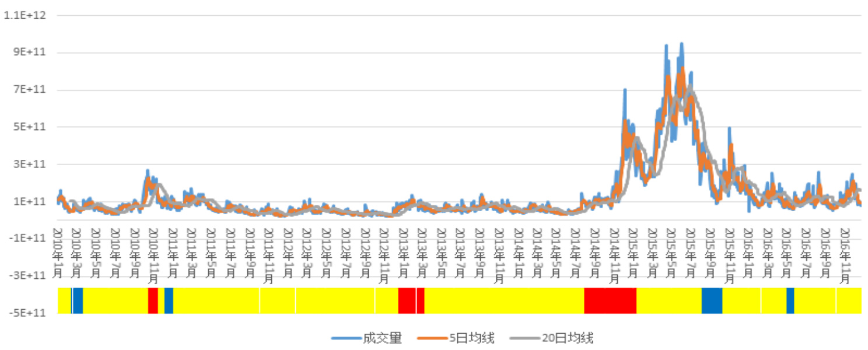
Task: Click the gray line marker beside 20日均线
Action: (x=524, y=338)
